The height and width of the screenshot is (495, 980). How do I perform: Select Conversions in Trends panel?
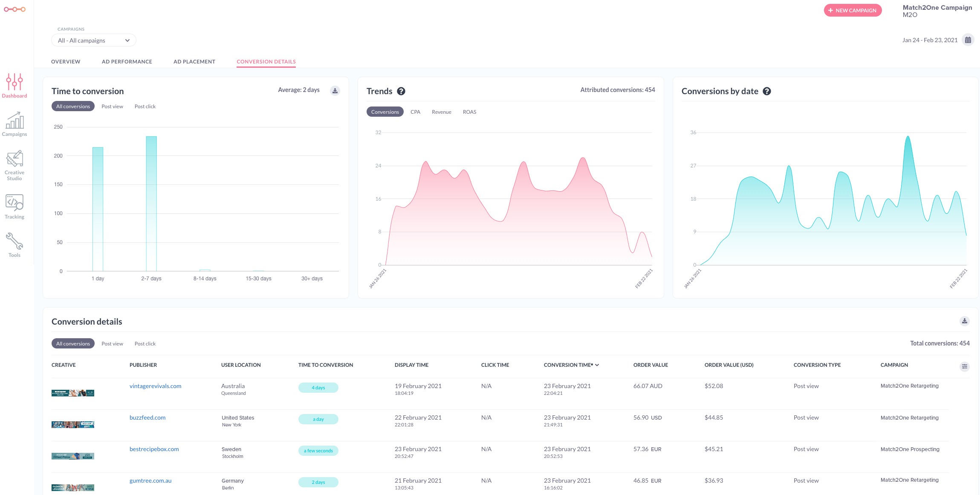pos(385,112)
